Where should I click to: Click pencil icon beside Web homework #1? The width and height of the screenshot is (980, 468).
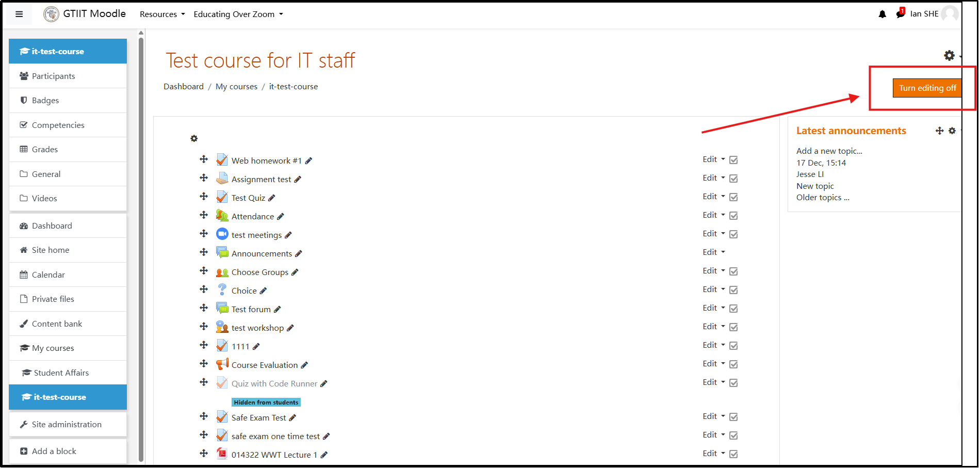308,161
